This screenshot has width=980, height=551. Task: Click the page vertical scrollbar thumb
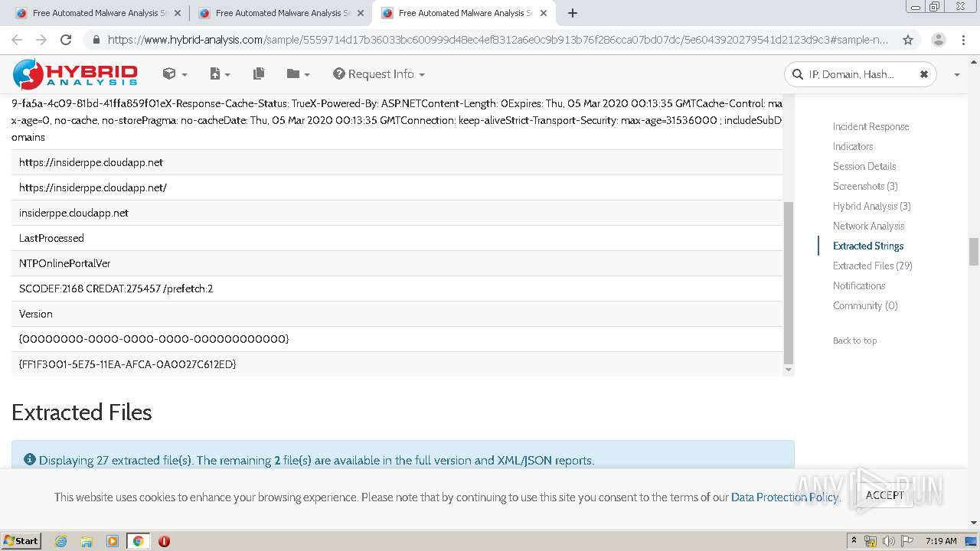click(974, 252)
